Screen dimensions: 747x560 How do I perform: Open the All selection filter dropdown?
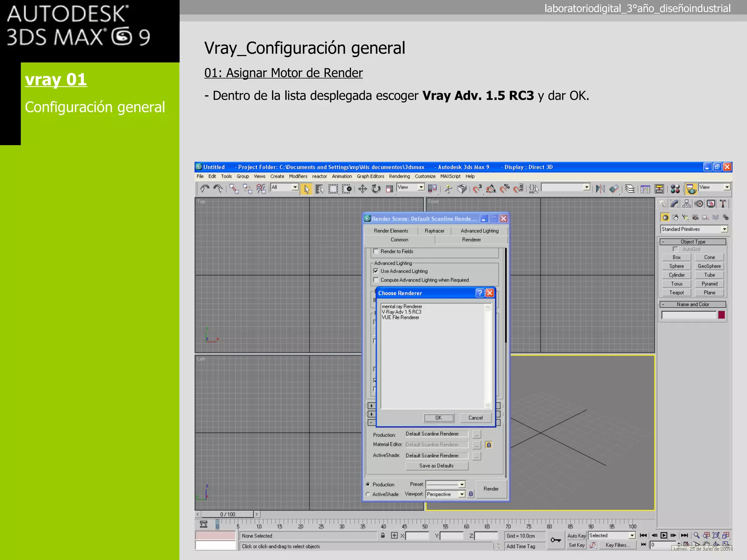point(285,187)
